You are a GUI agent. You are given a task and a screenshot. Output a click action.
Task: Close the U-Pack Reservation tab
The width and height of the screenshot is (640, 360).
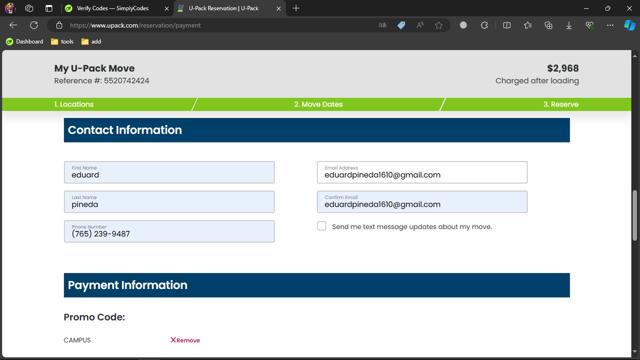click(279, 9)
